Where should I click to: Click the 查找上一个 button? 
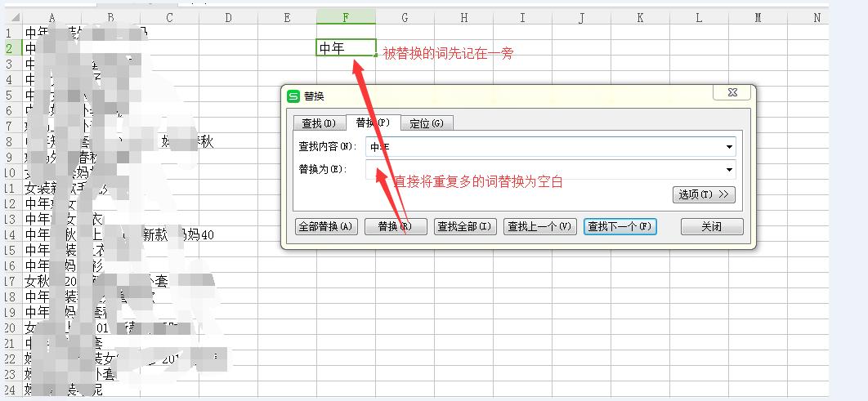(539, 227)
